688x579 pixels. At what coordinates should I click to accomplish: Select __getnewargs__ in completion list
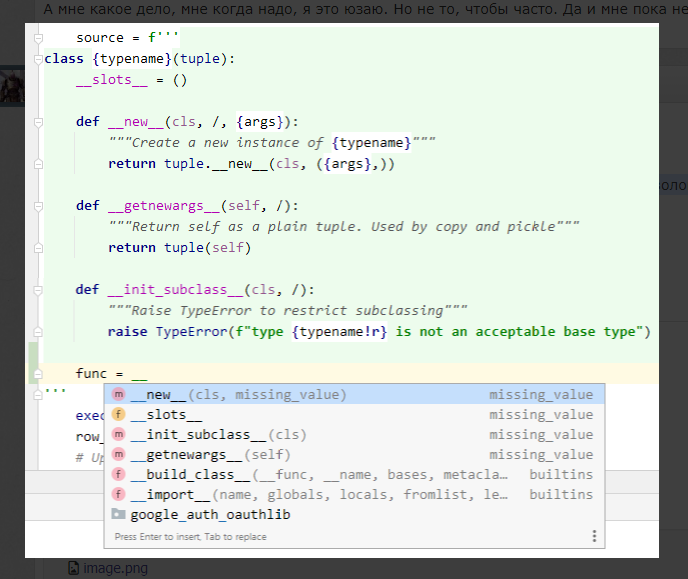tap(354, 455)
